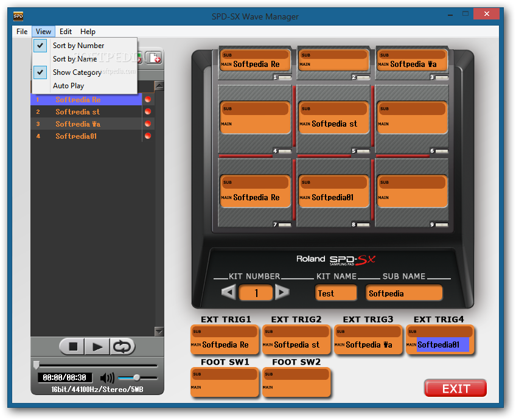Close the View menu
Screen dimensions: 516x420
(x=43, y=32)
